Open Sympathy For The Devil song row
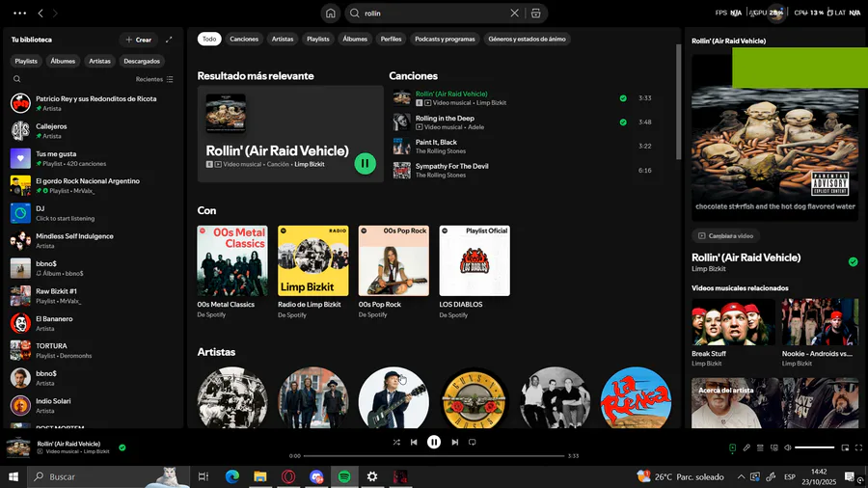 coord(523,171)
